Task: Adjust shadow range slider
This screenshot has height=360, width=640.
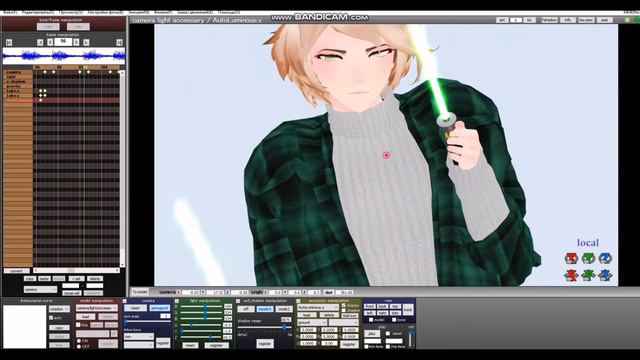Action: coord(264,328)
